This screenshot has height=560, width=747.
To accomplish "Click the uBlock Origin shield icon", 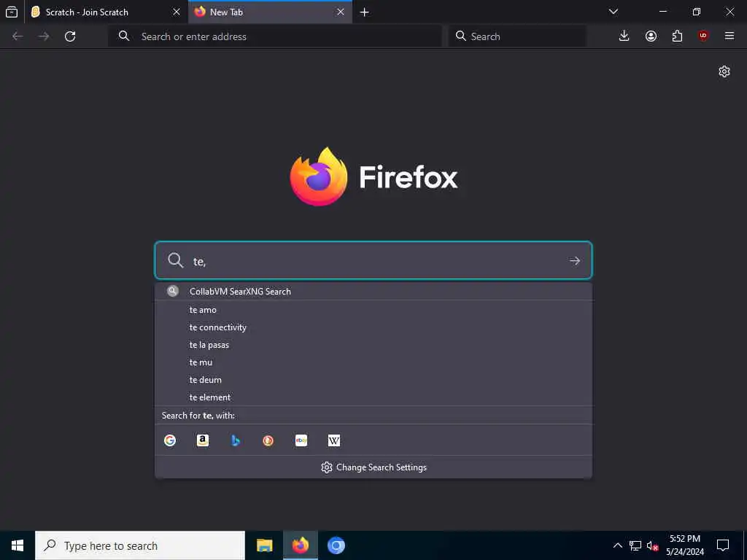I will pos(703,36).
